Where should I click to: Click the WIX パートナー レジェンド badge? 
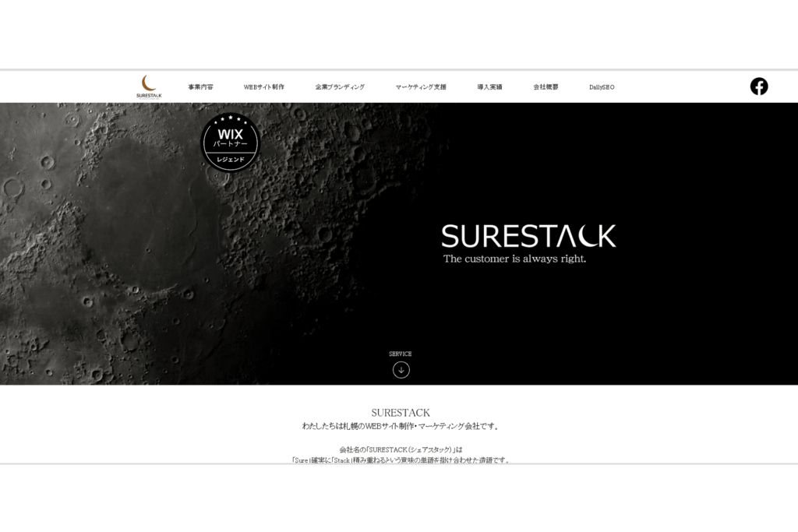229,143
